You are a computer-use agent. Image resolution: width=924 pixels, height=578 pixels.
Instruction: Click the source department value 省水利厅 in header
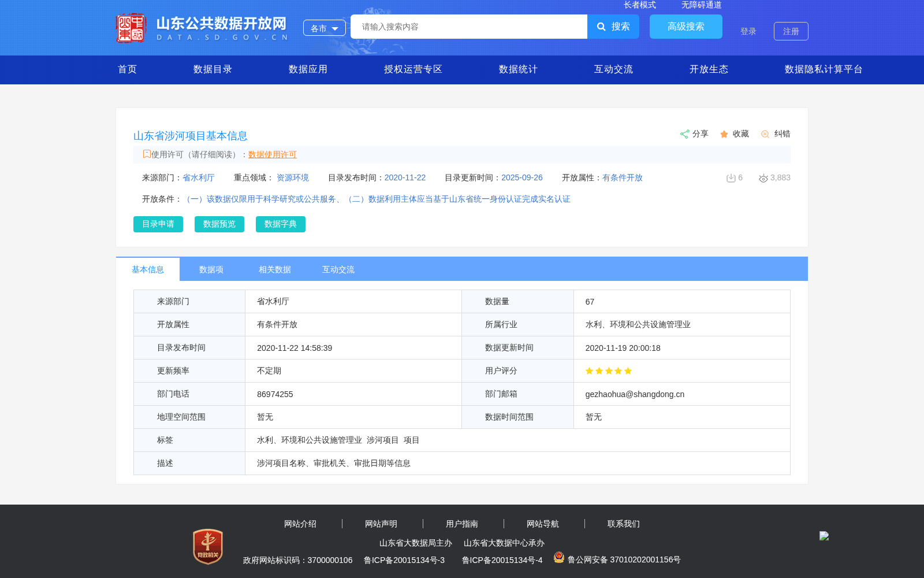coord(199,177)
